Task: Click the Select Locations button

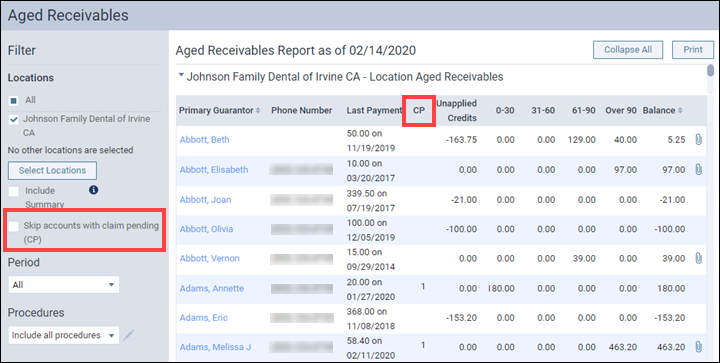Action: point(52,170)
